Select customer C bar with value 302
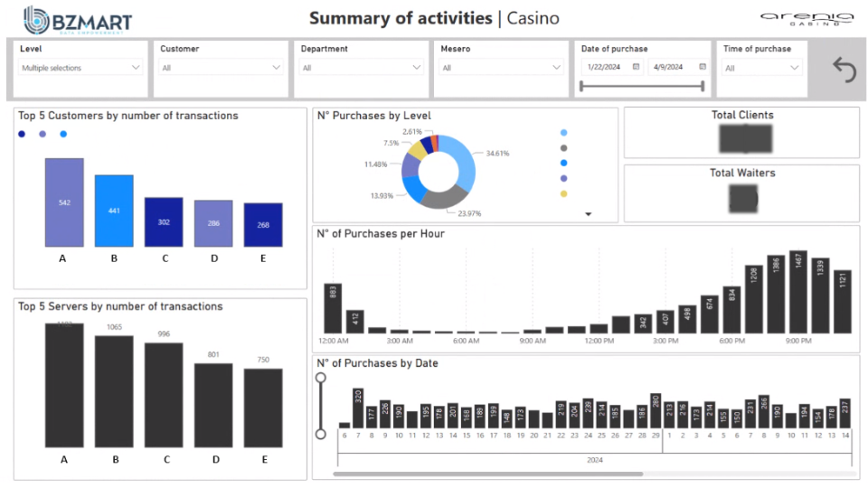 pyautogui.click(x=164, y=222)
